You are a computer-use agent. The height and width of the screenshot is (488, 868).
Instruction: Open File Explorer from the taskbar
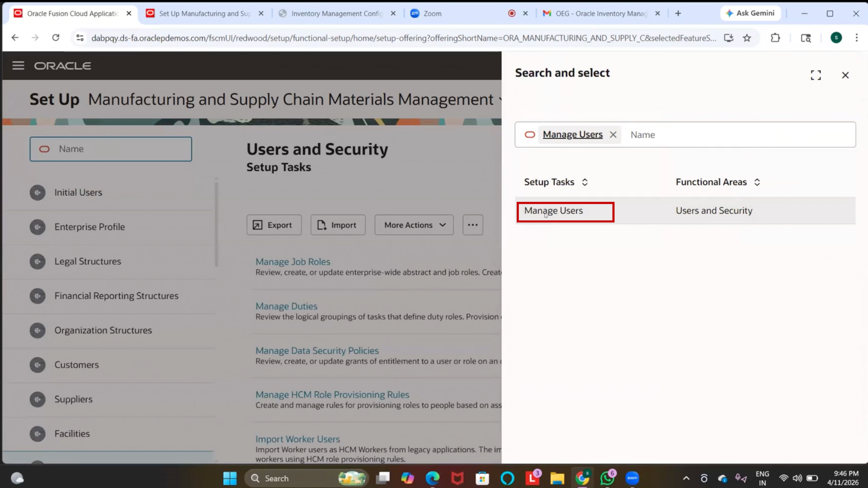click(557, 478)
